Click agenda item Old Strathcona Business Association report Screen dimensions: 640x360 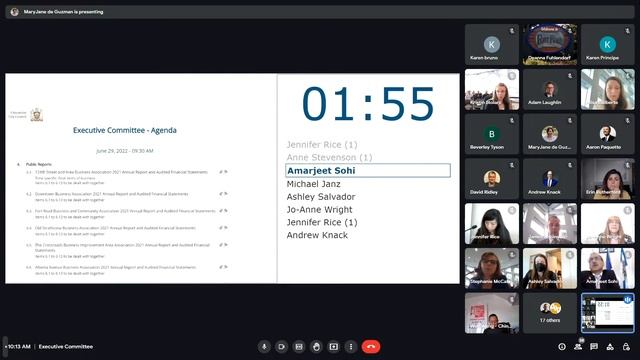(x=115, y=228)
